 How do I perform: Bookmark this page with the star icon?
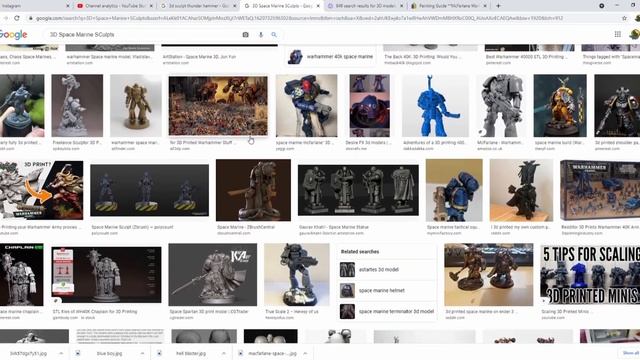(624, 18)
